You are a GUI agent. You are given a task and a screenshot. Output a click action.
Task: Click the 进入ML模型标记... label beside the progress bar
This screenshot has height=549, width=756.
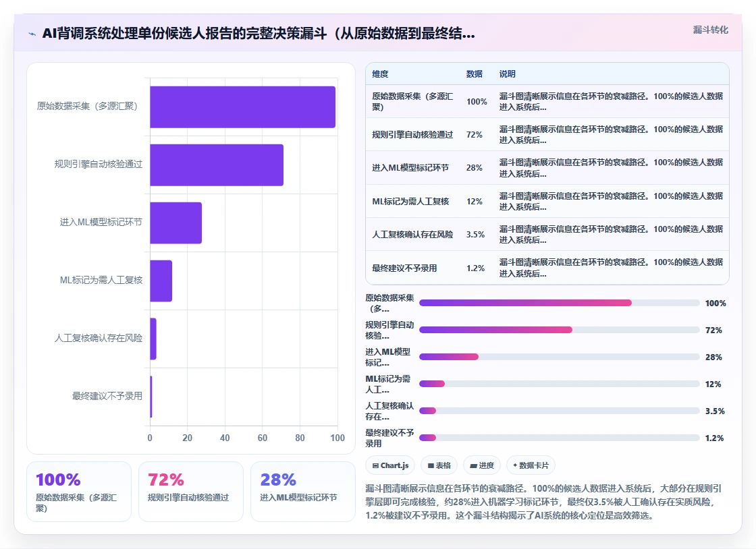(x=388, y=357)
